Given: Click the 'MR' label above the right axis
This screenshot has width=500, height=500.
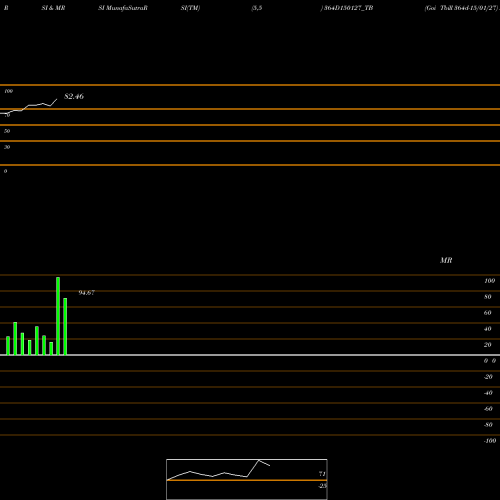Looking at the screenshot, I should pyautogui.click(x=446, y=260).
